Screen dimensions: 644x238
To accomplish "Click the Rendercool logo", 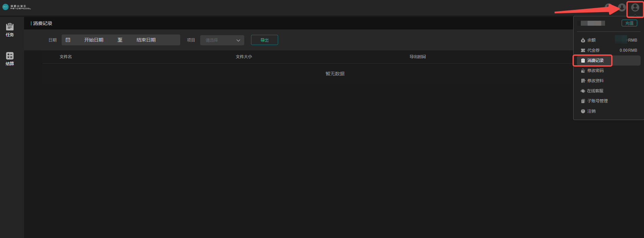I will coord(17,7).
